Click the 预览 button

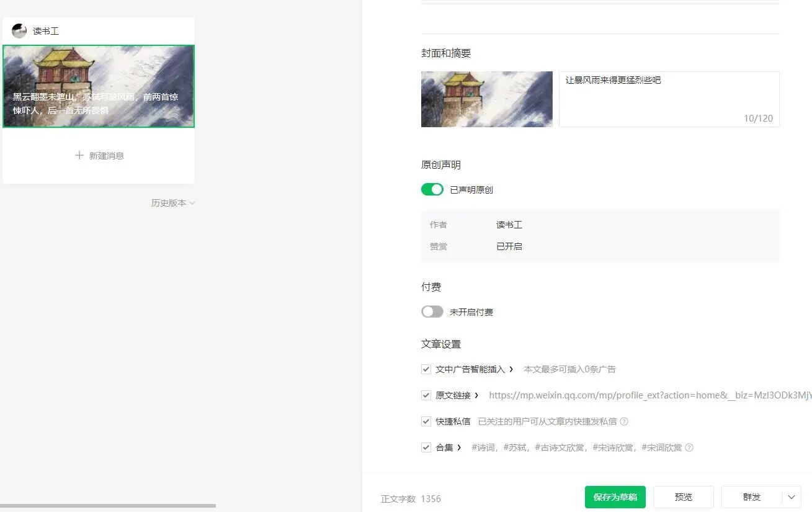coord(684,497)
